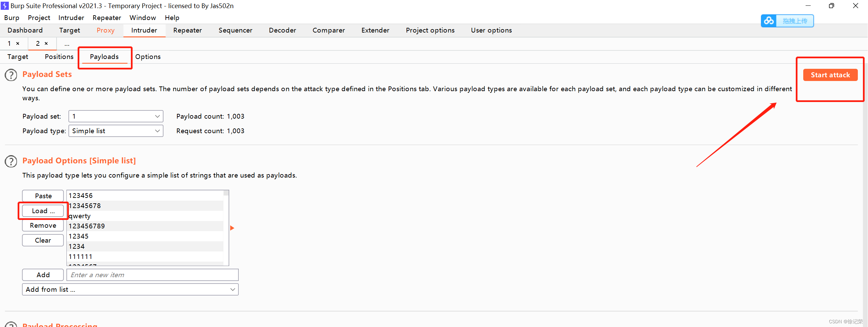The image size is (868, 327).
Task: Expand the Payload set dropdown
Action: point(116,116)
